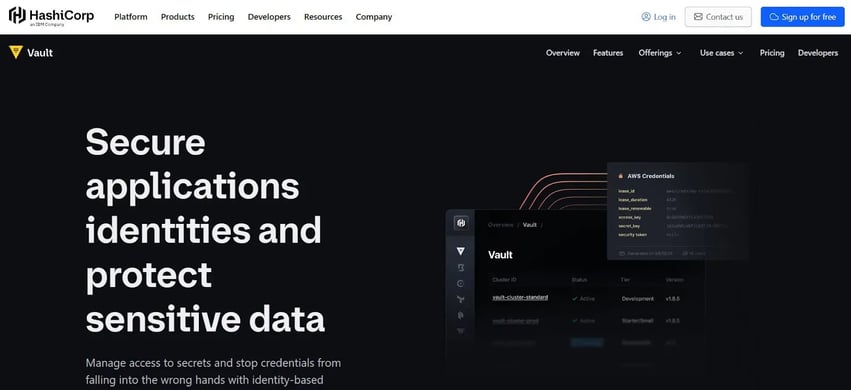Click the HashiCorp logo in the header
Image resolution: width=851 pixels, height=390 pixels.
coord(52,16)
